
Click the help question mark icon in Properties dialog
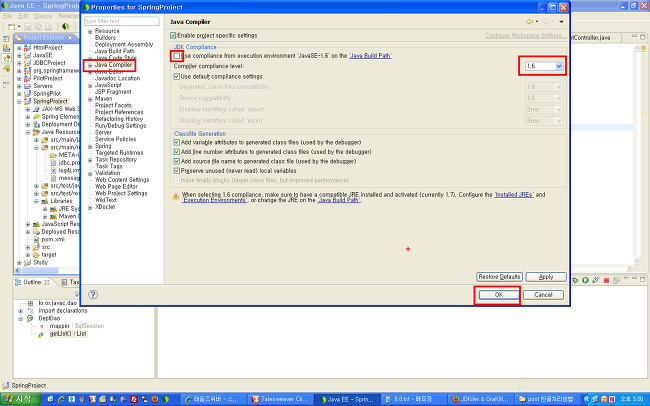pos(93,294)
